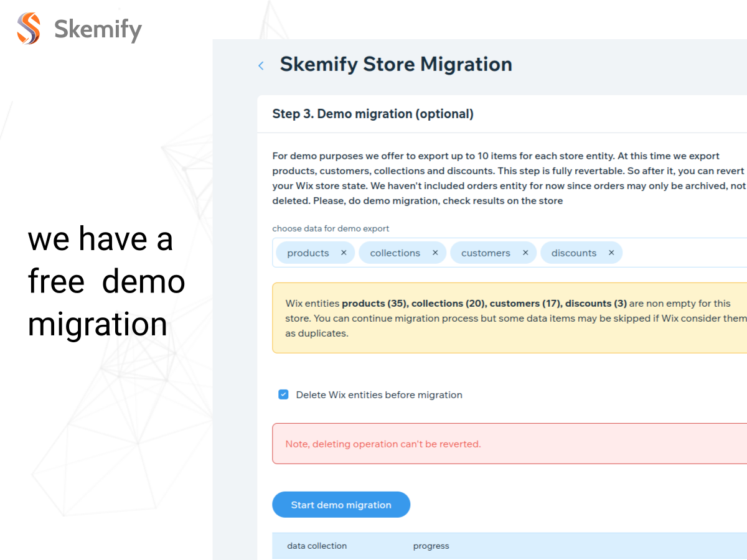The width and height of the screenshot is (747, 560).
Task: Select the collections chip label
Action: click(395, 253)
